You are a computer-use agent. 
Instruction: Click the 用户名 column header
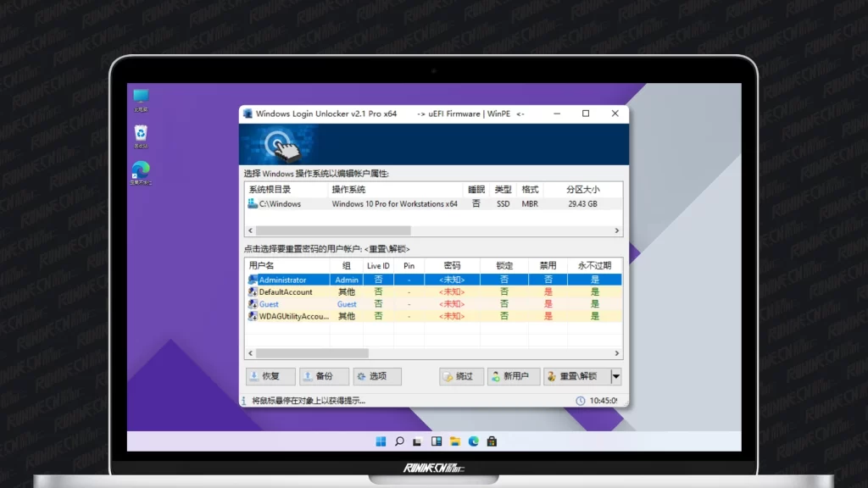[x=262, y=265]
